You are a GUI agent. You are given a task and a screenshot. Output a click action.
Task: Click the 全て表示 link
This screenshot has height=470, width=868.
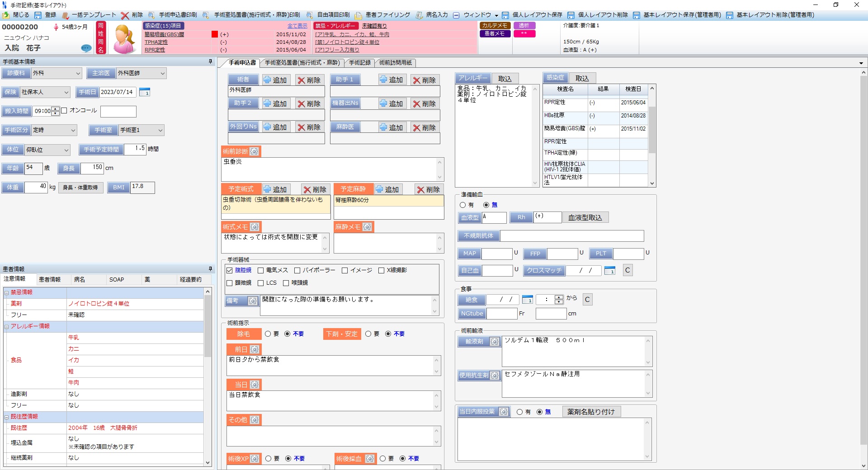coord(296,26)
